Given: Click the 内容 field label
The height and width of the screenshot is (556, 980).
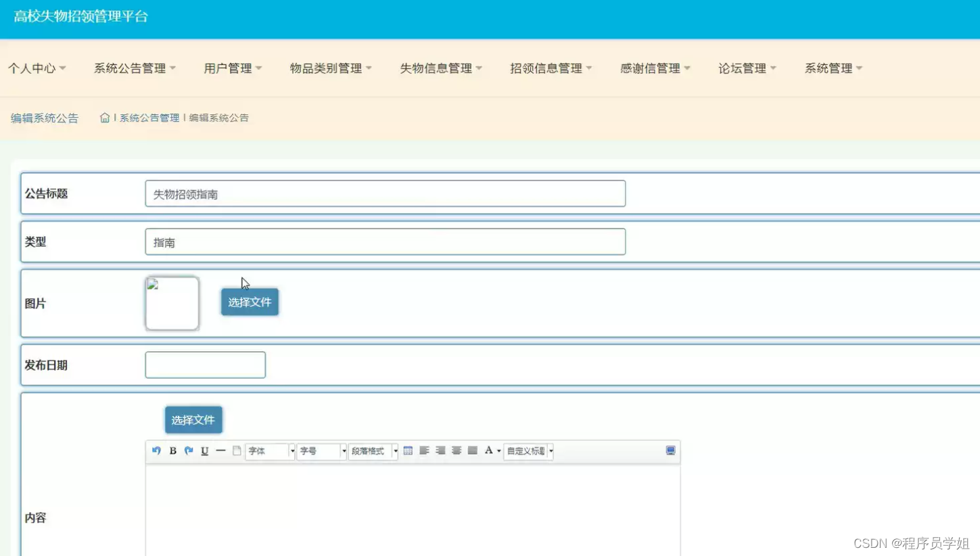Looking at the screenshot, I should click(x=35, y=518).
